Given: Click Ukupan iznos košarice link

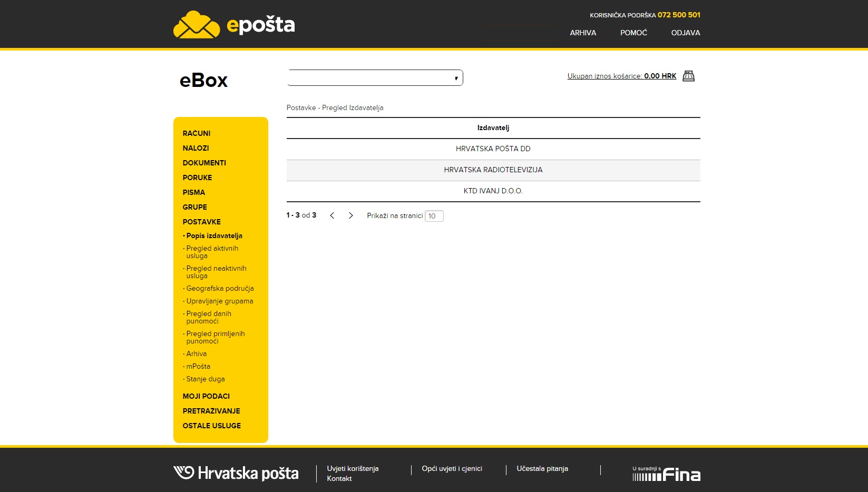Looking at the screenshot, I should pos(622,76).
